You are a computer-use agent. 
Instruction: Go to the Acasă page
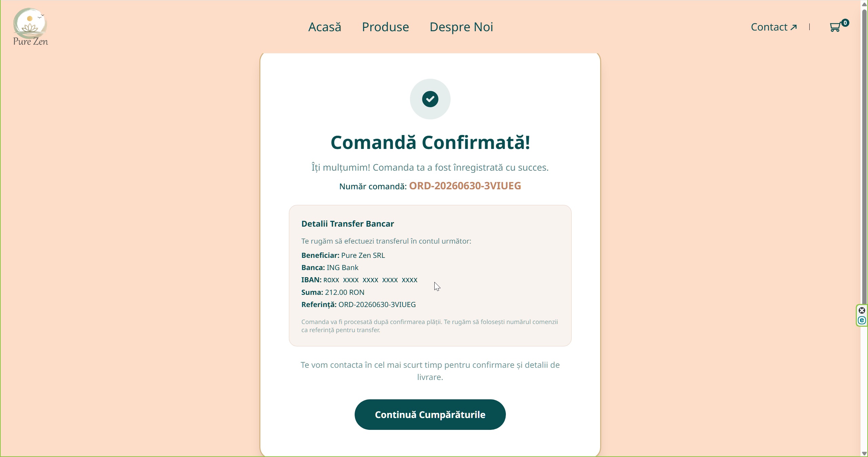point(324,27)
